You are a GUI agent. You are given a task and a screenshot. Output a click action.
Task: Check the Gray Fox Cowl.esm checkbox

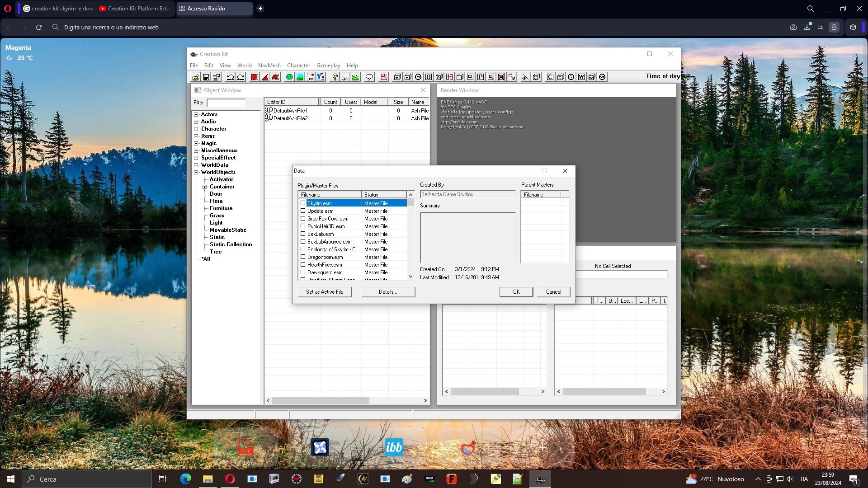click(303, 219)
